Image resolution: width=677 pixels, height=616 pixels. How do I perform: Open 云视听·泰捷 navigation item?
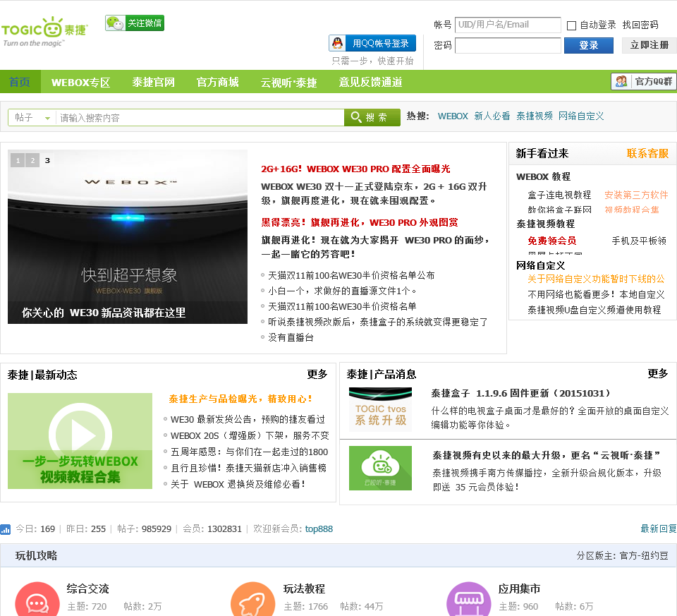click(x=289, y=82)
